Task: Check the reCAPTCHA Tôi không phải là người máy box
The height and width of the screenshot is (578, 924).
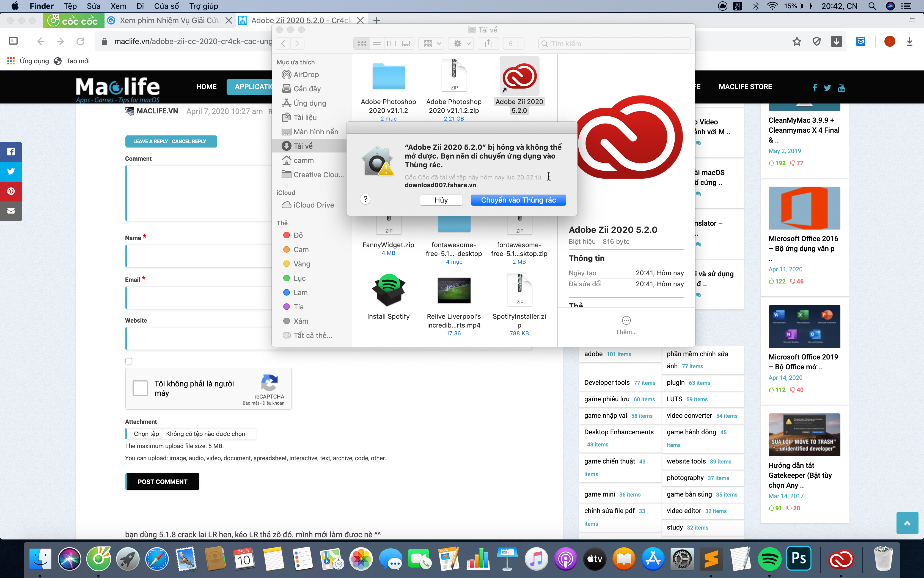Action: (x=140, y=388)
